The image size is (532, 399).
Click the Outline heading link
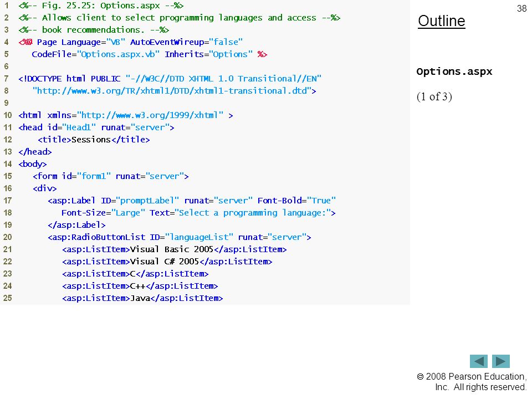pos(442,21)
